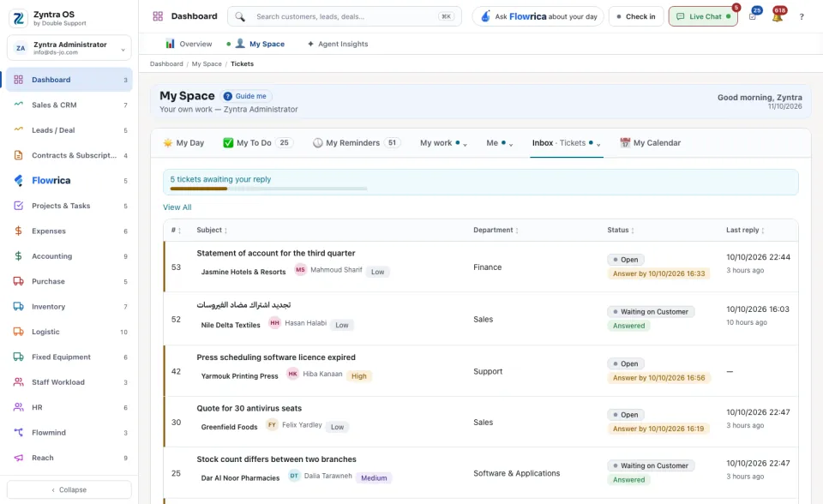Open the My To Do tab
This screenshot has height=504, width=823.
[x=258, y=143]
